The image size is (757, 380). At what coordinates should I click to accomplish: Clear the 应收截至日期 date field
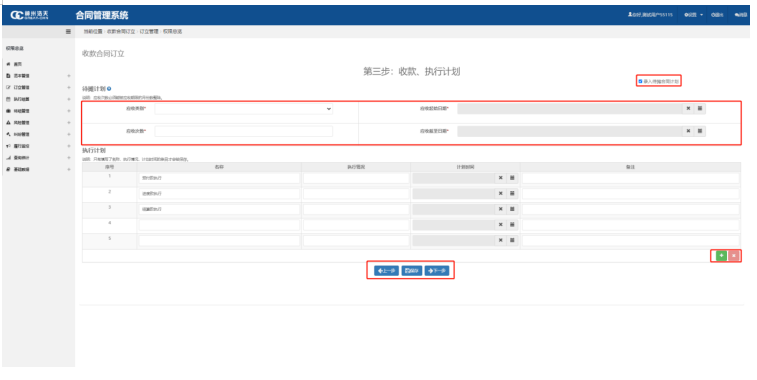coord(688,131)
